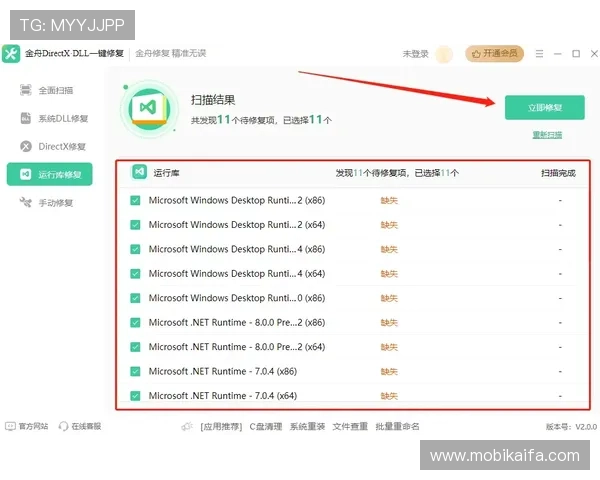Toggle .NET Runtime 7.0.4 (x86) checkbox
The image size is (600, 480).
pyautogui.click(x=135, y=371)
